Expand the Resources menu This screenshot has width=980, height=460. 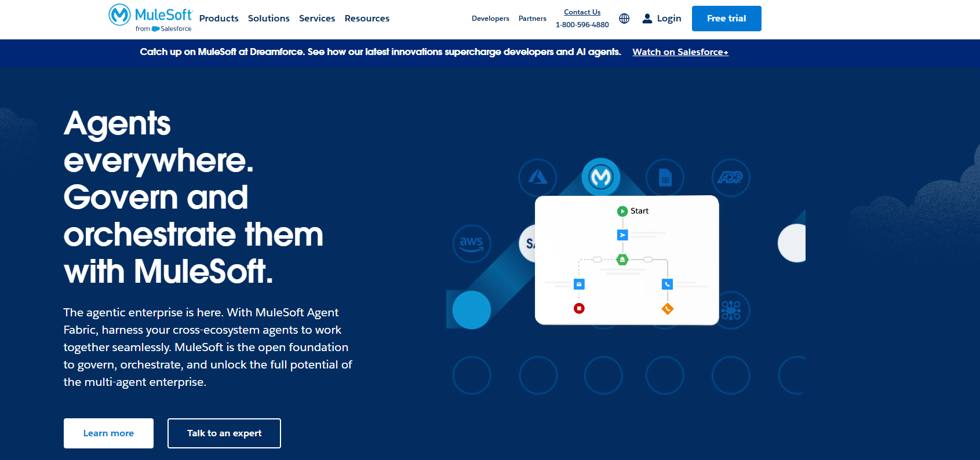pyautogui.click(x=367, y=19)
